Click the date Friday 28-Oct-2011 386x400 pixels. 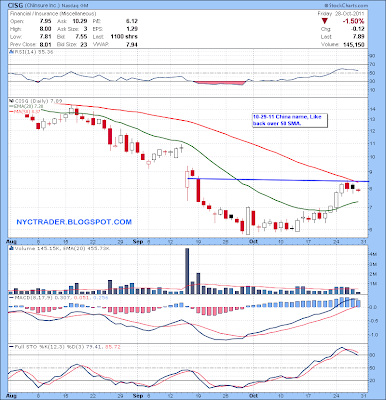[x=341, y=14]
